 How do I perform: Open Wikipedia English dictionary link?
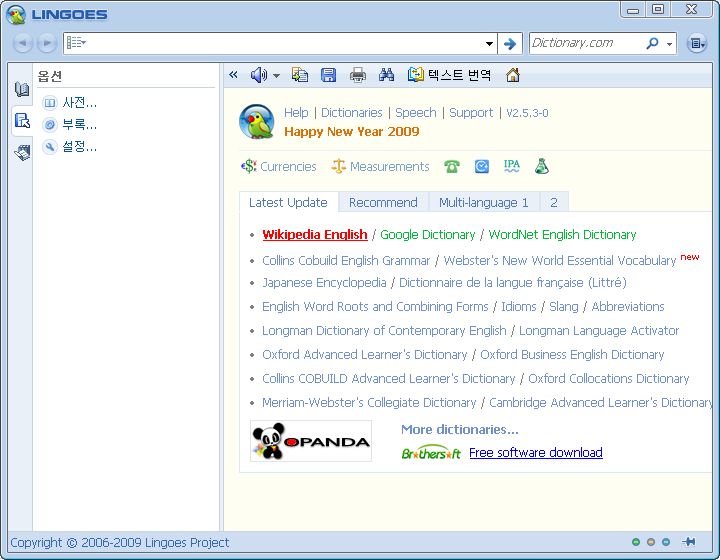coord(315,235)
